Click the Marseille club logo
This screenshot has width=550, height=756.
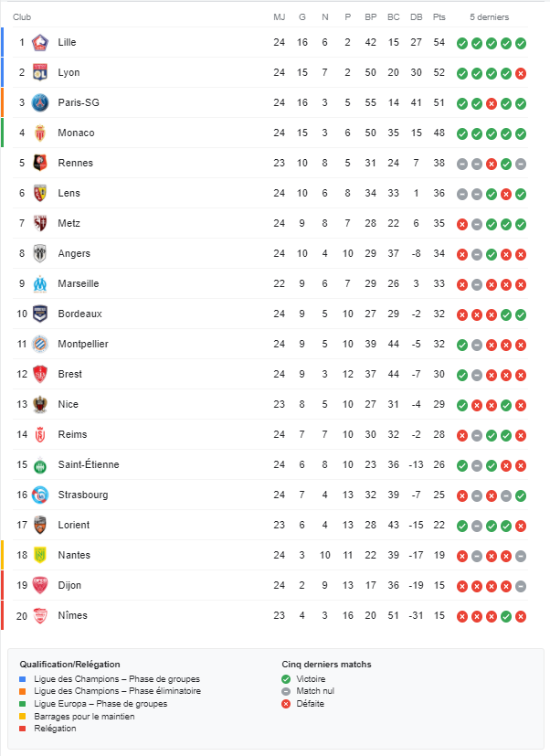point(39,284)
